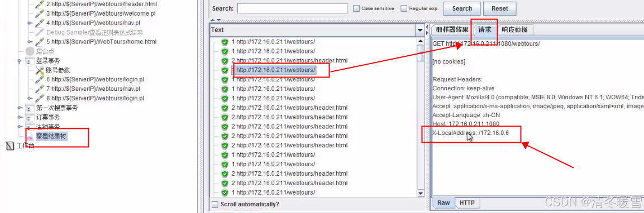Click the results list scrollbar down arrow

pos(420,193)
